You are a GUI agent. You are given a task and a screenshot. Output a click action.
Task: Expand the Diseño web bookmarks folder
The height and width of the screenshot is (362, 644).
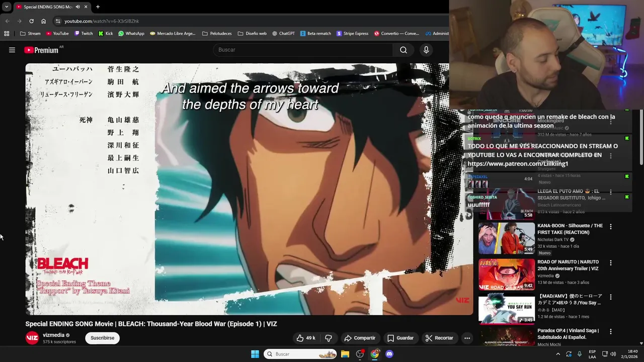click(x=252, y=34)
